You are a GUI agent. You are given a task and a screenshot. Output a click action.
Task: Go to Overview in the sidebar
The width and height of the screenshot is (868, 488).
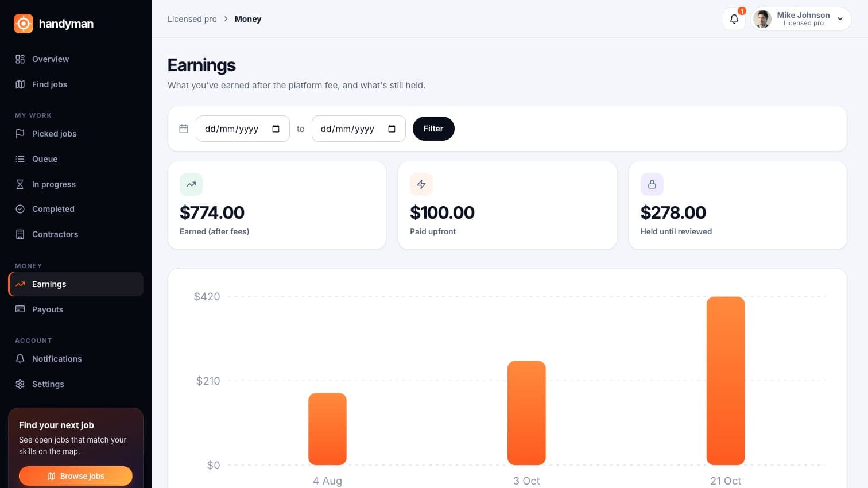click(x=76, y=59)
